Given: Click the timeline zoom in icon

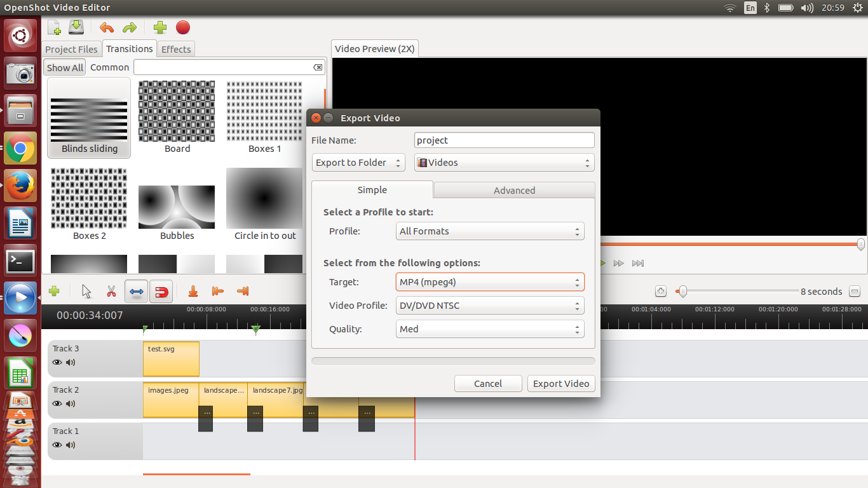Looking at the screenshot, I should tap(661, 291).
